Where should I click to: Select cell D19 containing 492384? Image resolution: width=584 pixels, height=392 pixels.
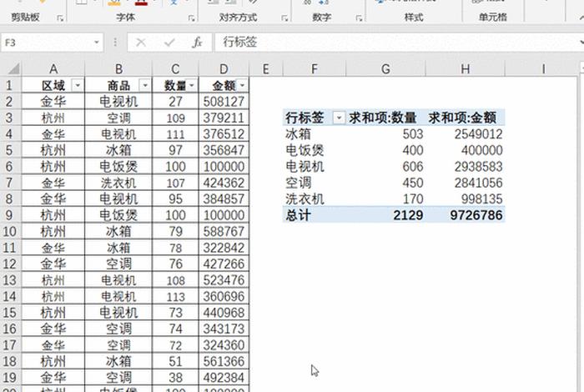click(x=224, y=378)
